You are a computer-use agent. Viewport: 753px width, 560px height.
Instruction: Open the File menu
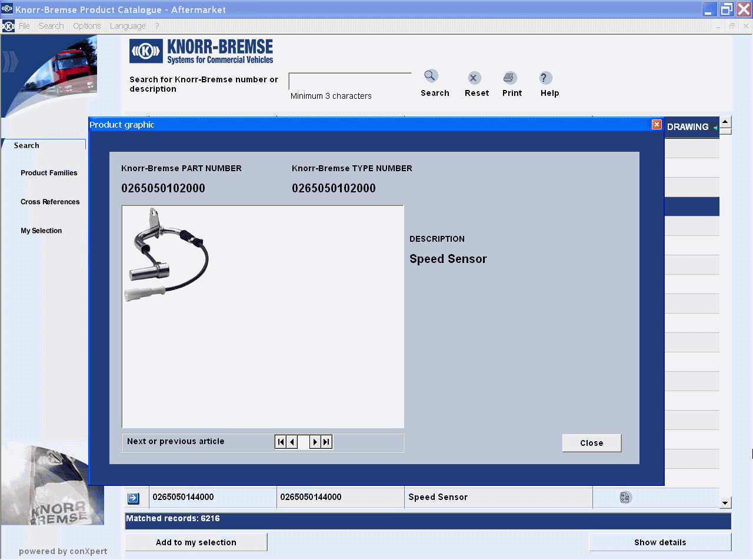click(x=24, y=26)
